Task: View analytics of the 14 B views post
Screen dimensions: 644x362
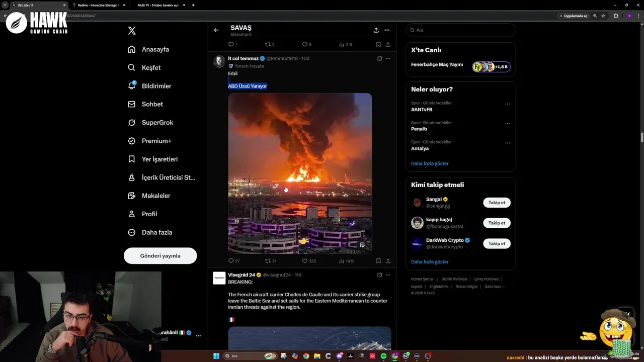Action: pos(346,261)
